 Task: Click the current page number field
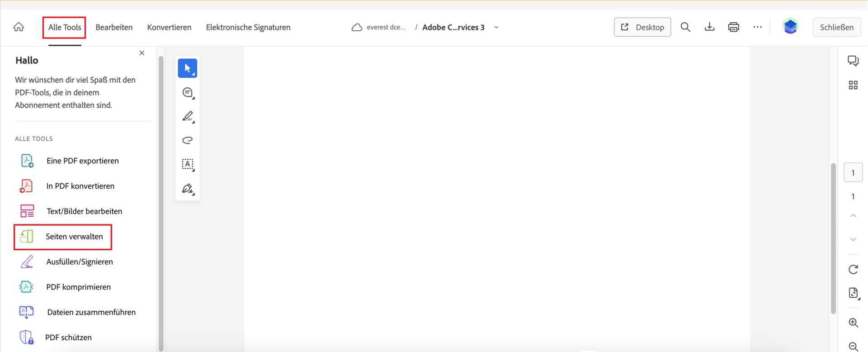[853, 172]
